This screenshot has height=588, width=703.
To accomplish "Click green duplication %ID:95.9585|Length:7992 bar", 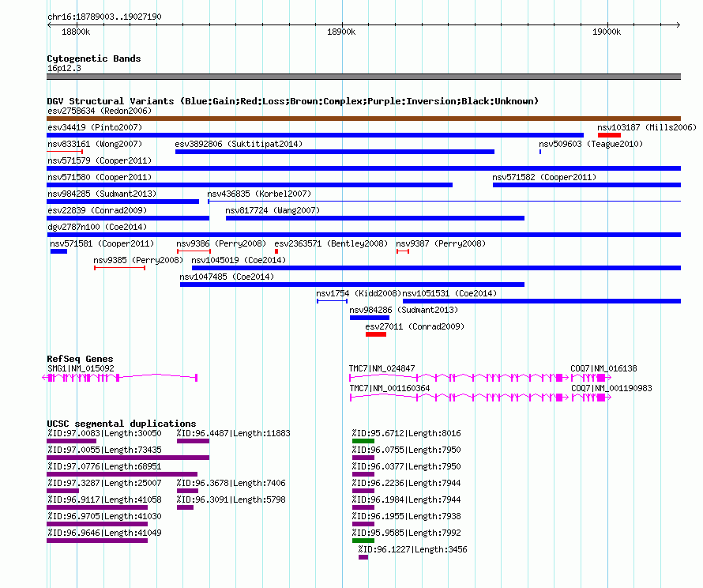I will (x=363, y=541).
